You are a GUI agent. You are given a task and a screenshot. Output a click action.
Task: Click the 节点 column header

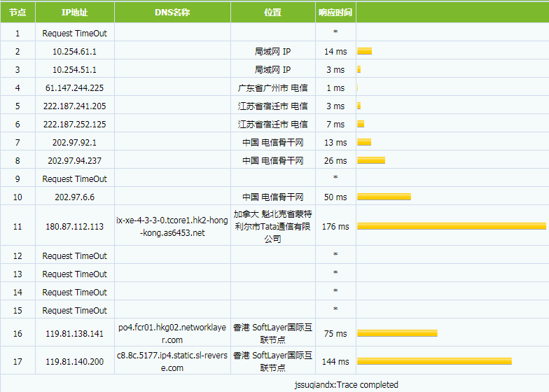[18, 13]
